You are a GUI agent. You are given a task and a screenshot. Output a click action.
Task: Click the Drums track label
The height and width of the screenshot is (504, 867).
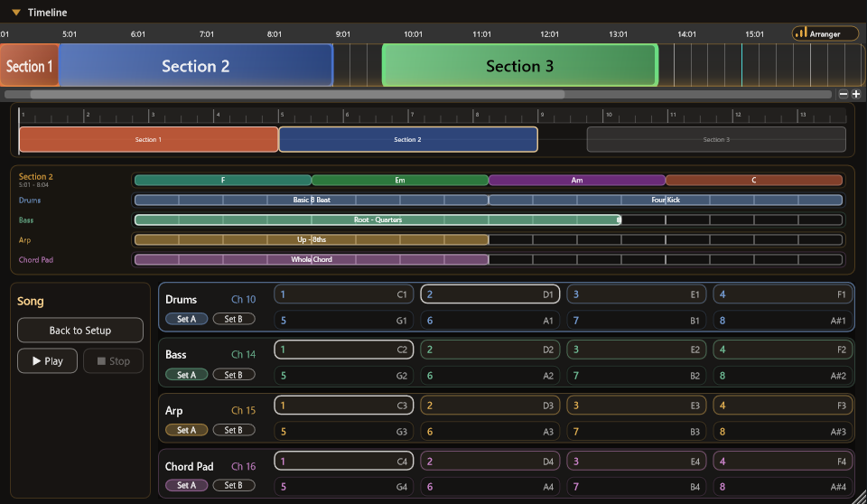[x=30, y=201]
